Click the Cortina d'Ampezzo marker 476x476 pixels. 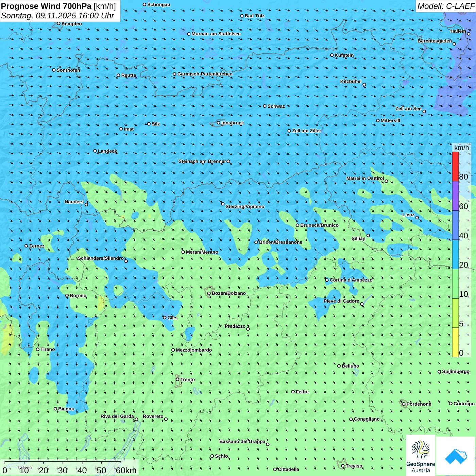327,280
